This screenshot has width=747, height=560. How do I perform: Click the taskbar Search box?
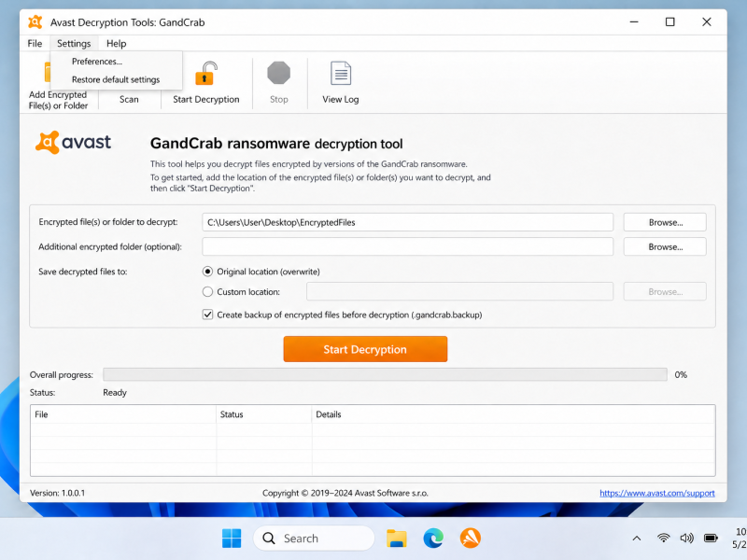click(x=314, y=539)
